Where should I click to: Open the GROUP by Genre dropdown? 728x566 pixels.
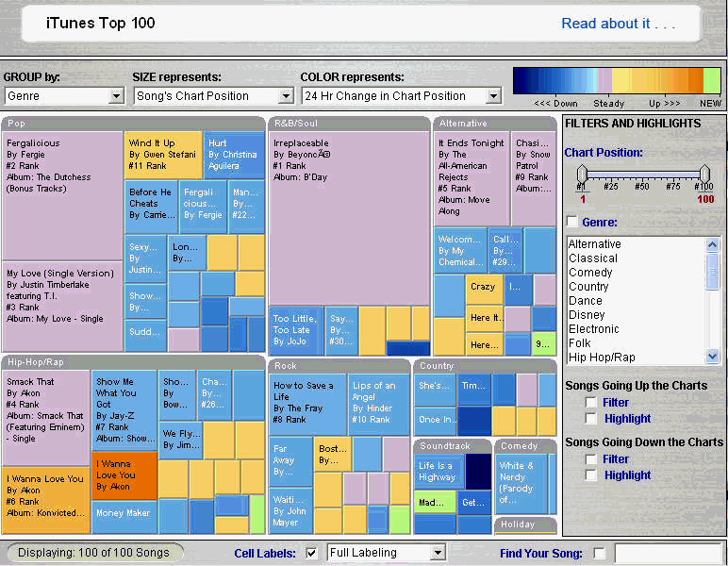[64, 95]
